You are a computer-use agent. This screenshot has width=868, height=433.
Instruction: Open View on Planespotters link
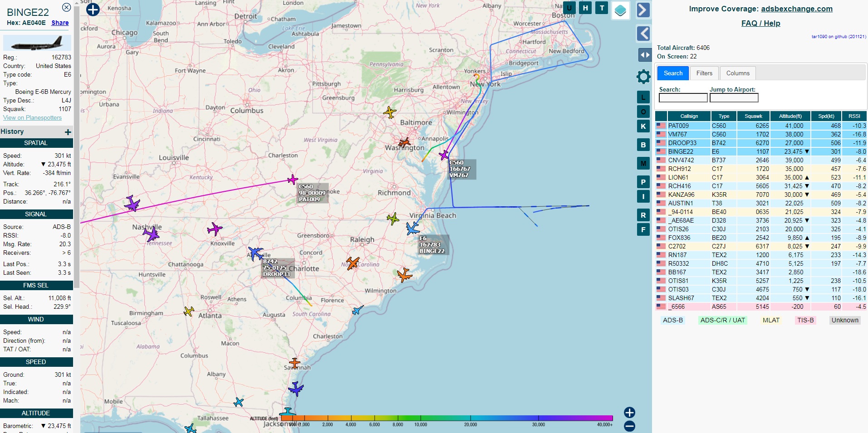32,117
